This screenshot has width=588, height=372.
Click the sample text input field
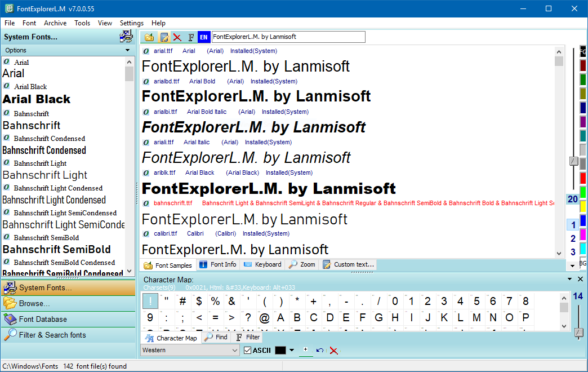coord(288,37)
